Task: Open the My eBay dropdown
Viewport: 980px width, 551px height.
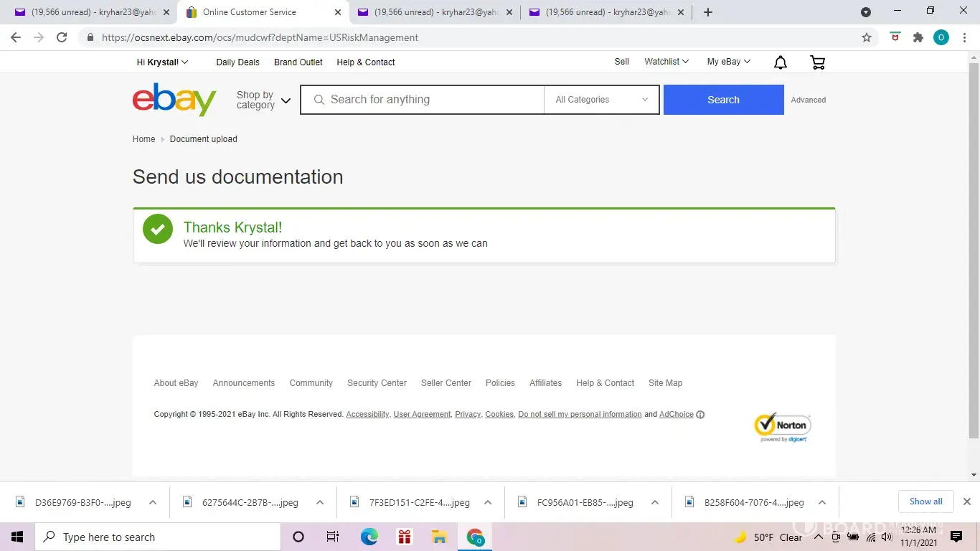Action: click(x=728, y=62)
